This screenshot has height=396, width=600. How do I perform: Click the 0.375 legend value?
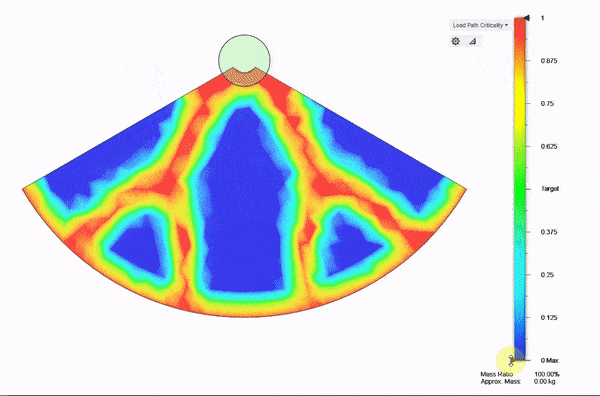(x=549, y=232)
